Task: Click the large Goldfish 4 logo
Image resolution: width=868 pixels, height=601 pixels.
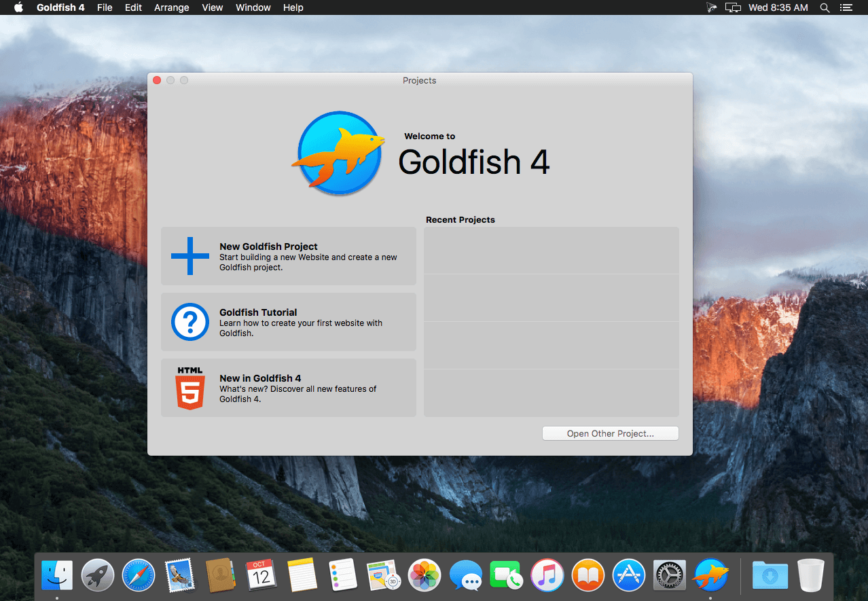Action: coord(340,153)
